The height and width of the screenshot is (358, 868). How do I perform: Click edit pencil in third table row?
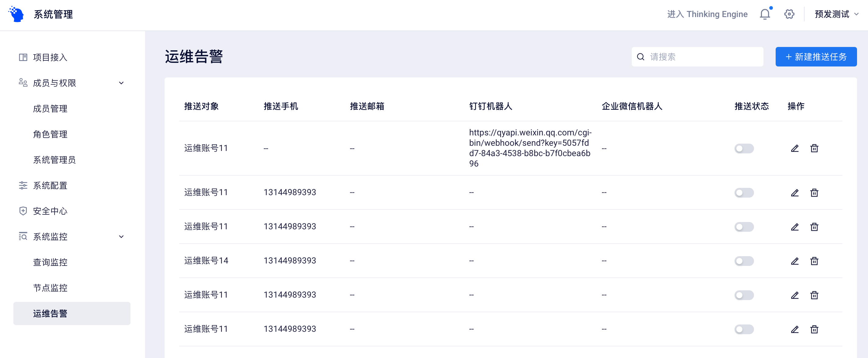click(x=795, y=227)
